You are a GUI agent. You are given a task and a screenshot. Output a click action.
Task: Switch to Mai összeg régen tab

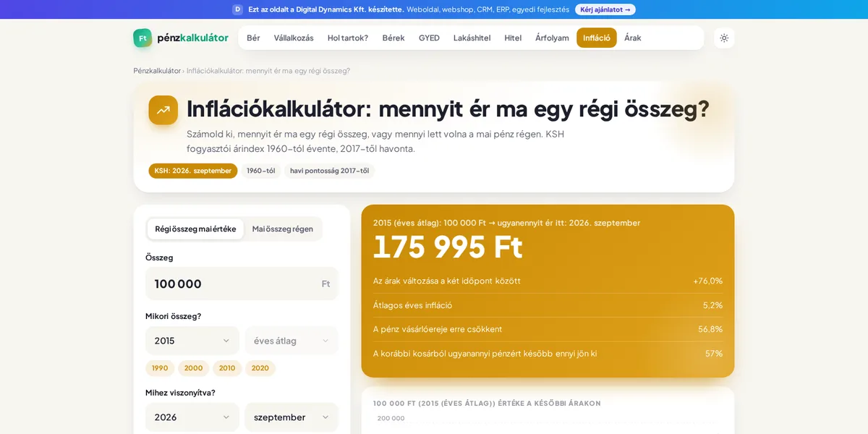pyautogui.click(x=283, y=229)
